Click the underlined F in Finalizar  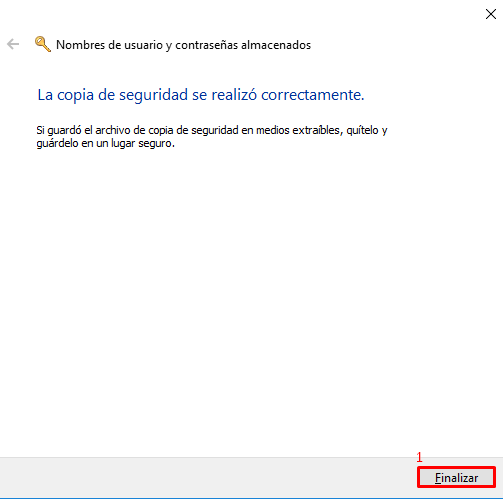[x=437, y=478]
